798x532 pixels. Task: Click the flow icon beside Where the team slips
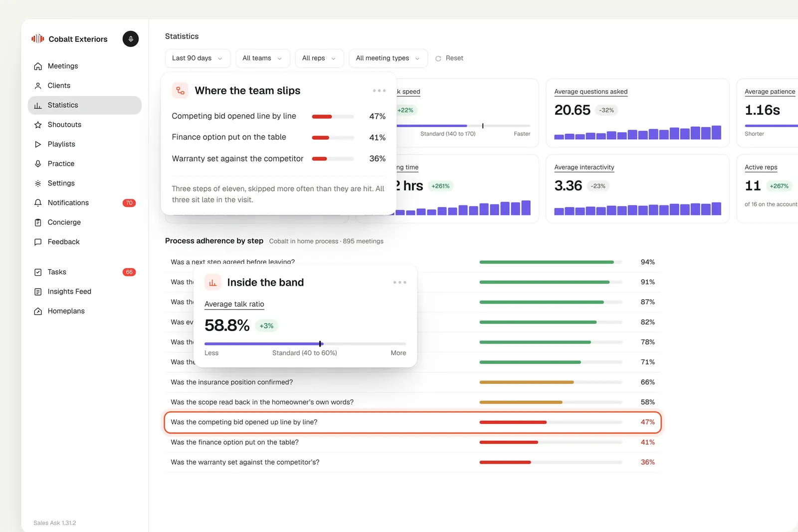180,91
